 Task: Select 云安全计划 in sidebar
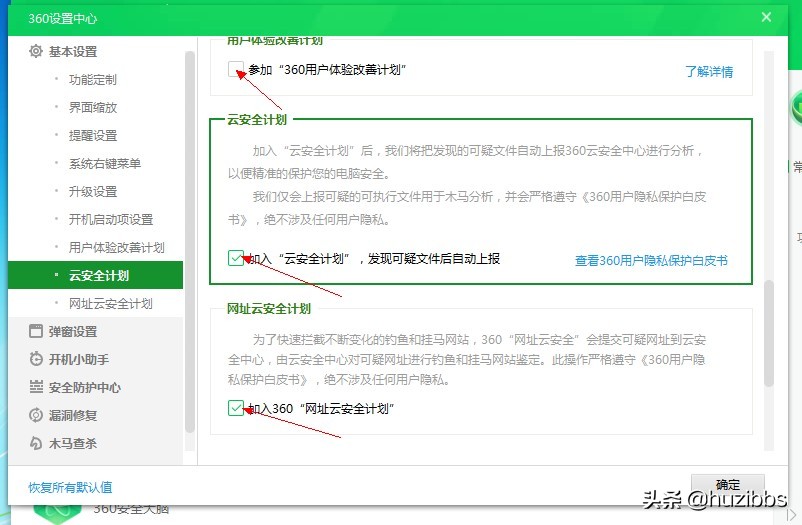[95, 275]
